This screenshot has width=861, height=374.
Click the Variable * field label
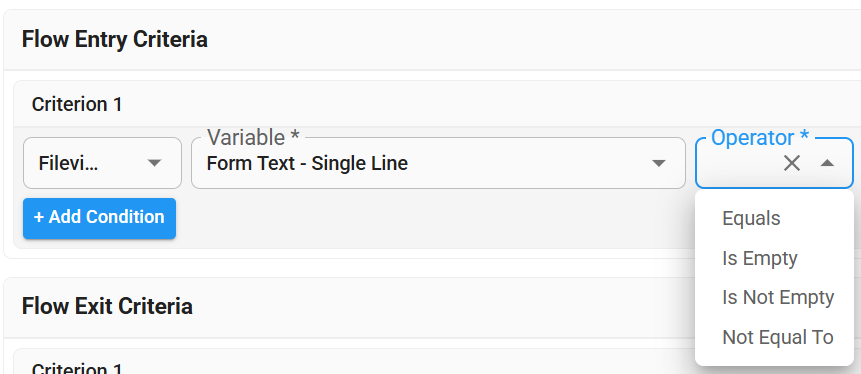tap(253, 138)
